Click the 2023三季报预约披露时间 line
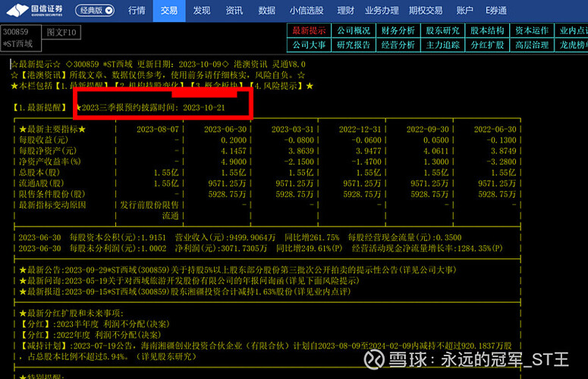Screen dimensions: 588x379 pos(150,108)
